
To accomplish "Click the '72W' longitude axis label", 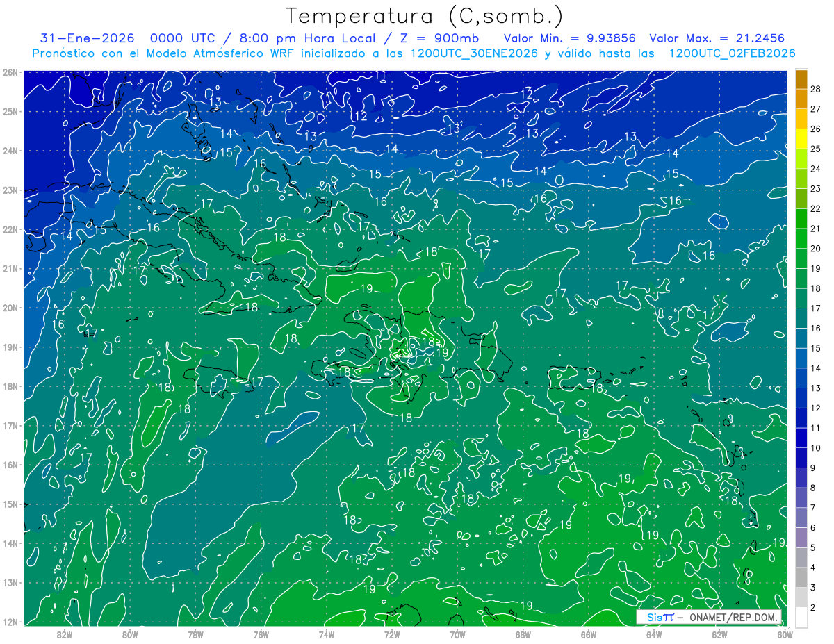I will point(392,634).
